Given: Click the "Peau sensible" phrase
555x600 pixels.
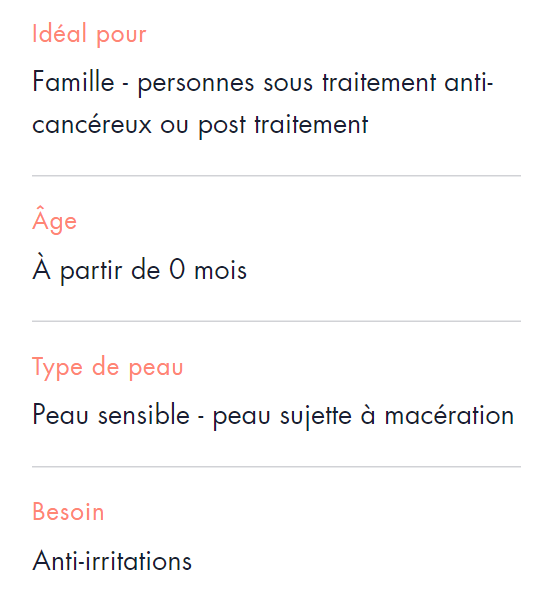Looking at the screenshot, I should click(111, 415).
